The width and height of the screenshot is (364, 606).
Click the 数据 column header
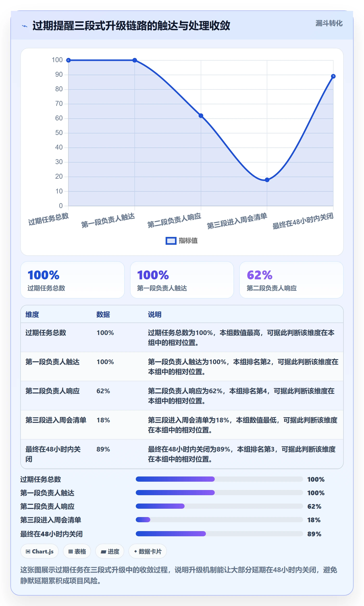coord(103,314)
